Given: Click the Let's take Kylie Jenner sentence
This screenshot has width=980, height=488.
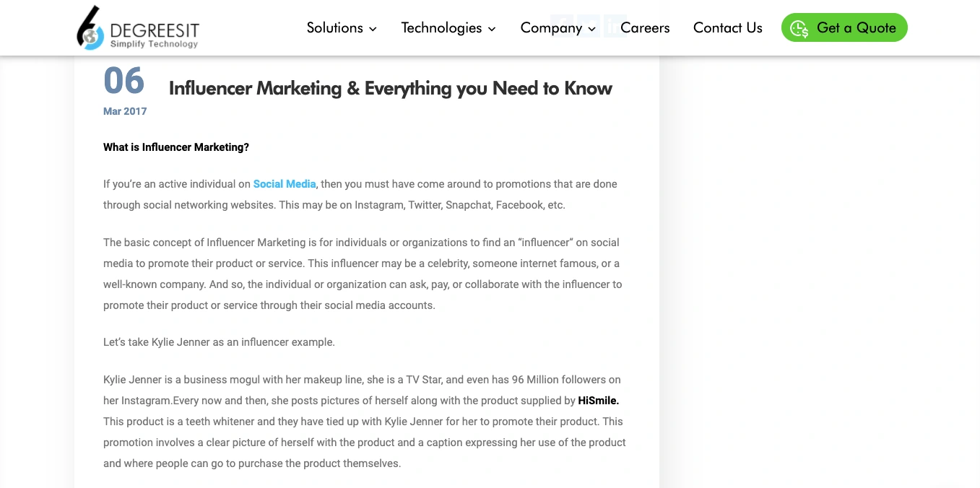Looking at the screenshot, I should coord(219,342).
